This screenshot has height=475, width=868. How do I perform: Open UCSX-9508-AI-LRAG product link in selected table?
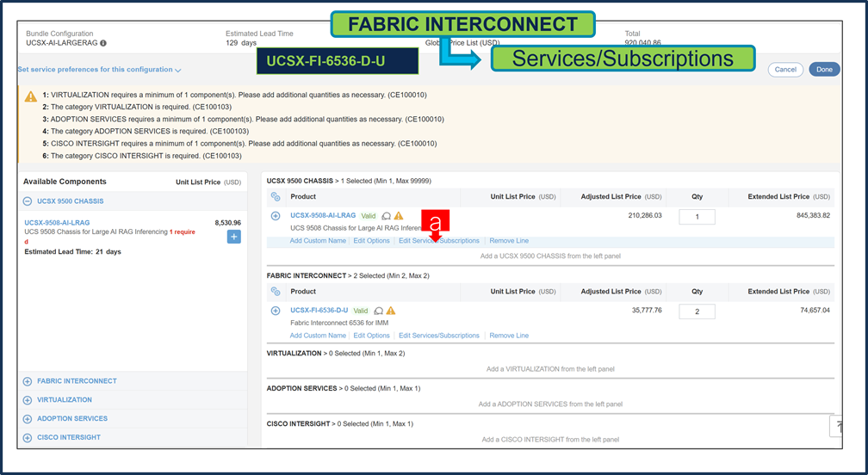tap(323, 216)
